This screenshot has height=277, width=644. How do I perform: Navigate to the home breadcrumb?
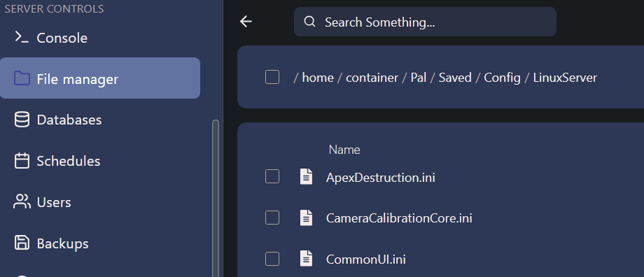(x=318, y=77)
